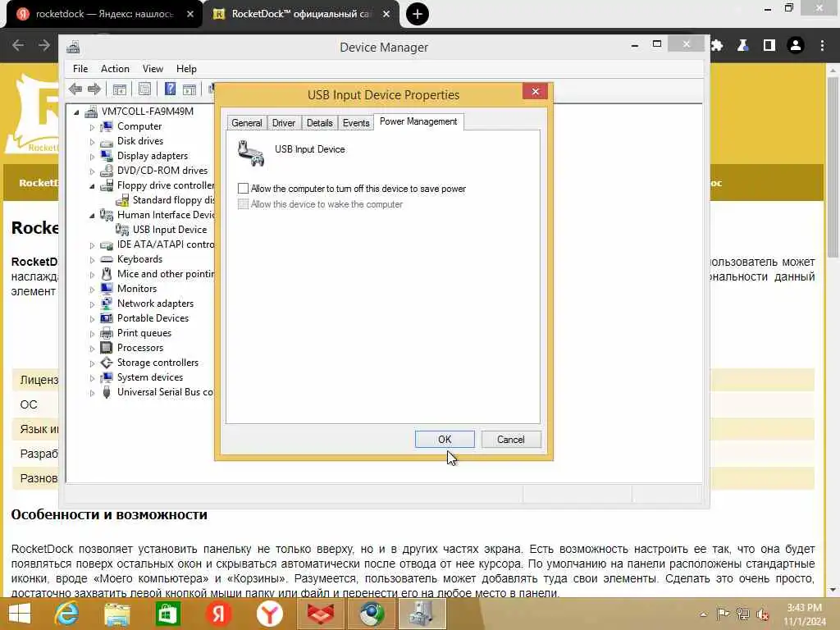
Task: Click network icon in system tray
Action: click(x=743, y=614)
